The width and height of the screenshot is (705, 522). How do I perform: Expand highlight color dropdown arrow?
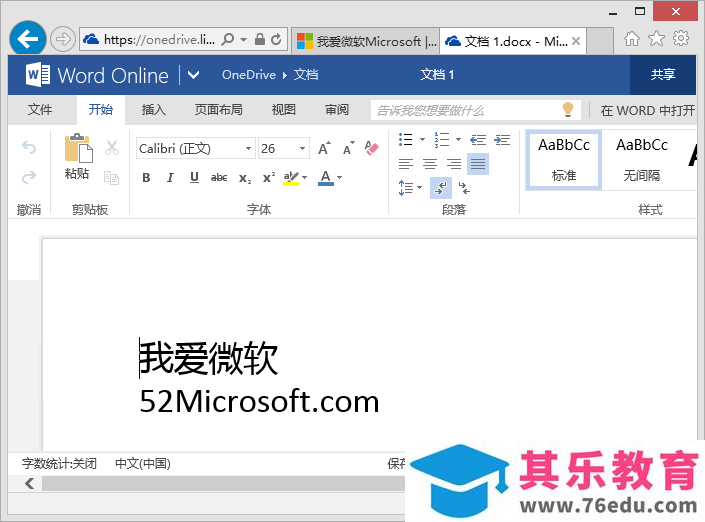click(304, 178)
